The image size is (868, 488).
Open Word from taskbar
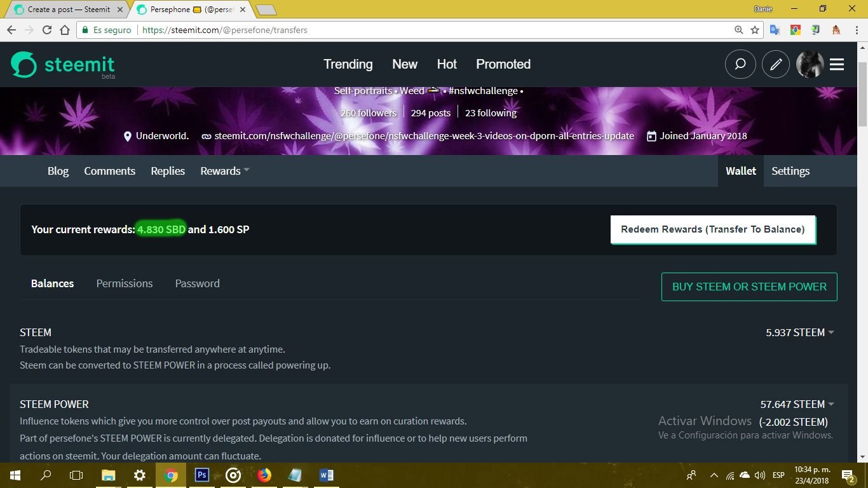pos(326,475)
